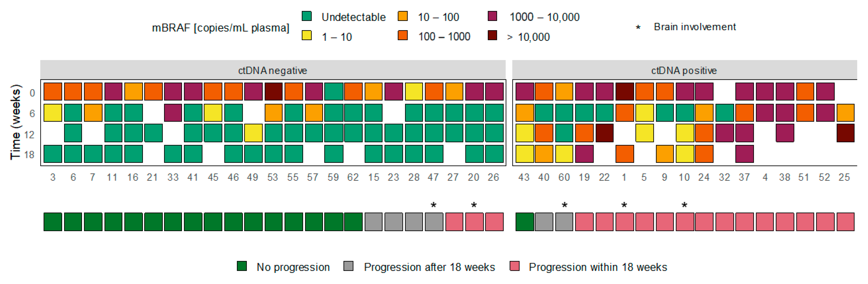The height and width of the screenshot is (284, 868).
Task: Select the dark red > 10,000 legend swatch
Action: [x=492, y=35]
